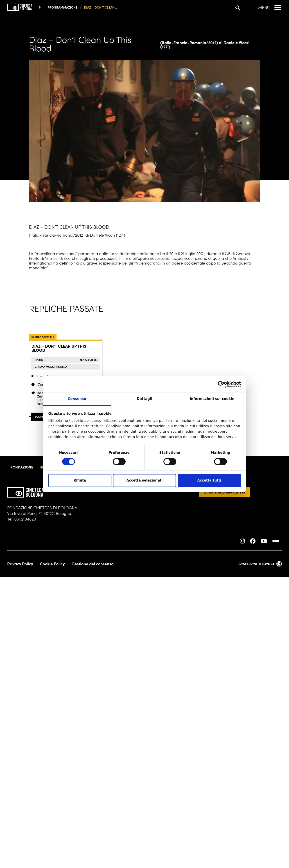Click the star icon on the event card
This screenshot has height=868, width=289.
(33, 393)
